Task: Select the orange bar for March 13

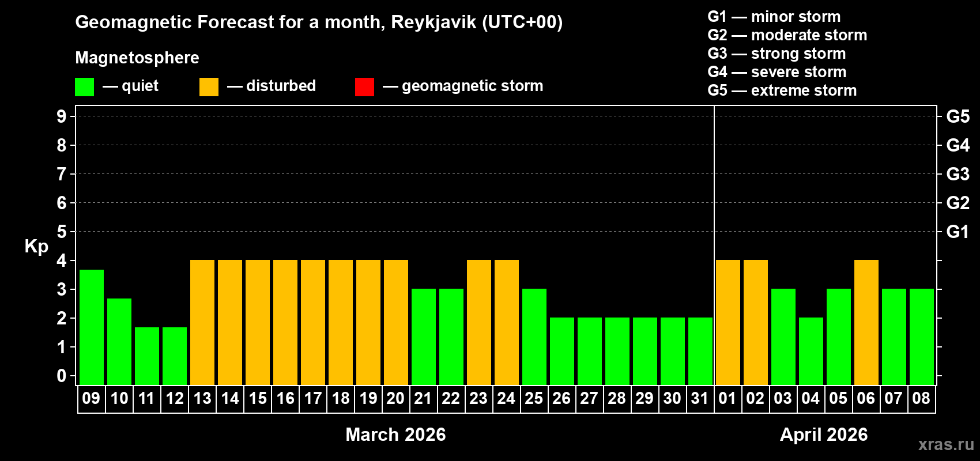Action: (x=202, y=323)
